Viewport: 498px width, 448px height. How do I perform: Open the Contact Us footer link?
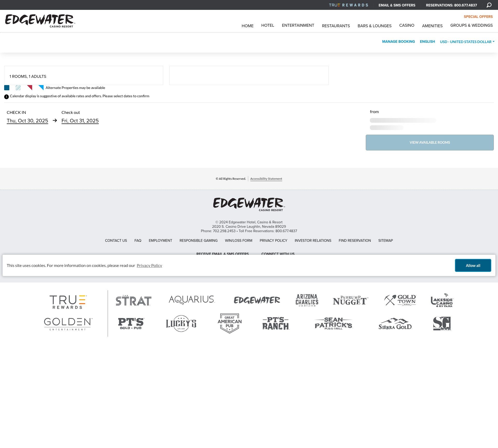pyautogui.click(x=116, y=240)
